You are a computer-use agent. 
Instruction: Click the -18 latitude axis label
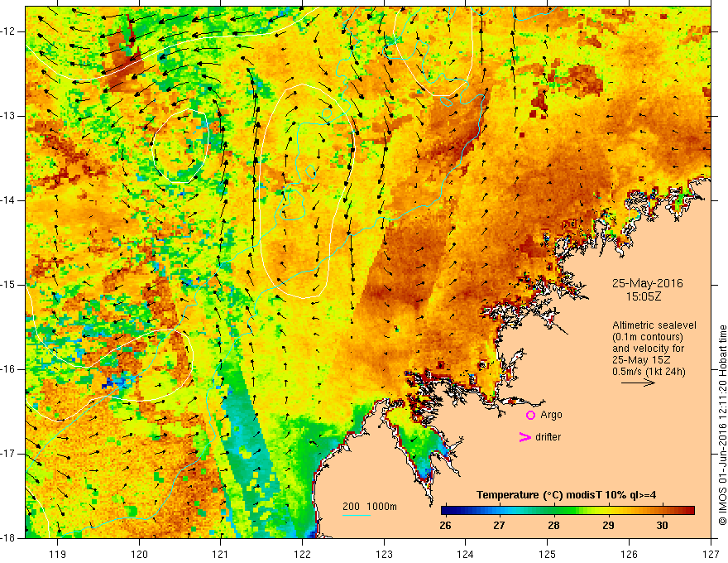click(x=9, y=538)
